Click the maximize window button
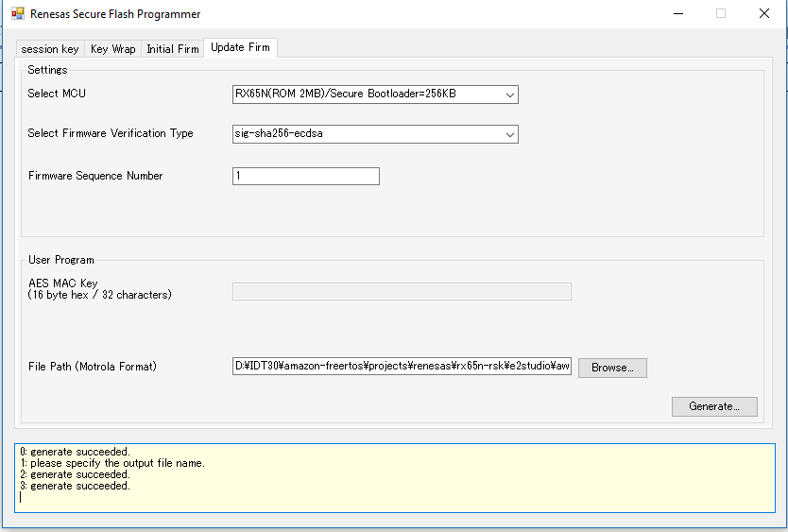The height and width of the screenshot is (532, 788). (721, 14)
